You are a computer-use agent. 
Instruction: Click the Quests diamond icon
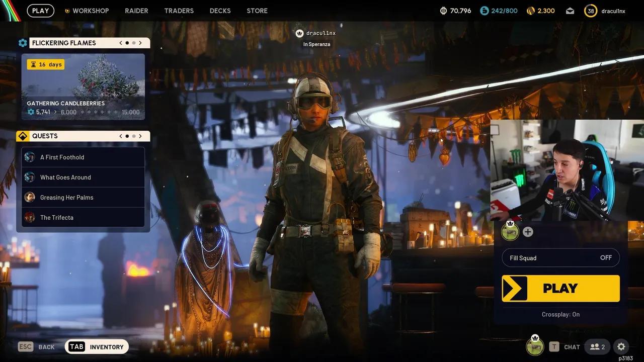22,135
